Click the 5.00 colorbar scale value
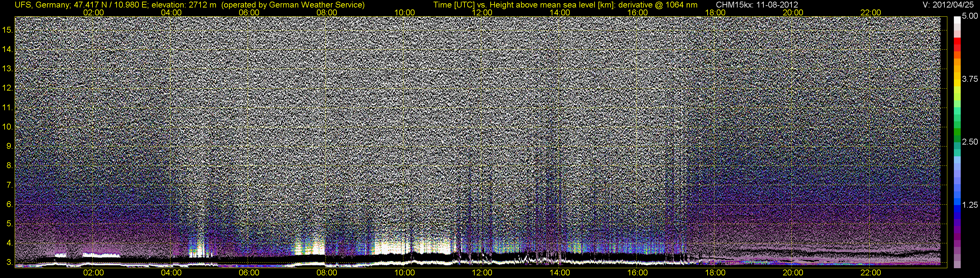 pos(970,16)
